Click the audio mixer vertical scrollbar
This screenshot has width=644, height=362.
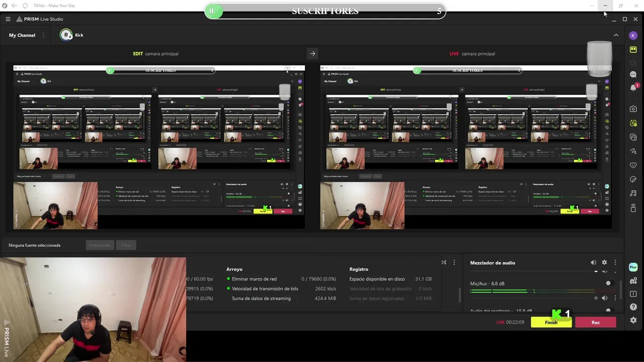pos(620,289)
